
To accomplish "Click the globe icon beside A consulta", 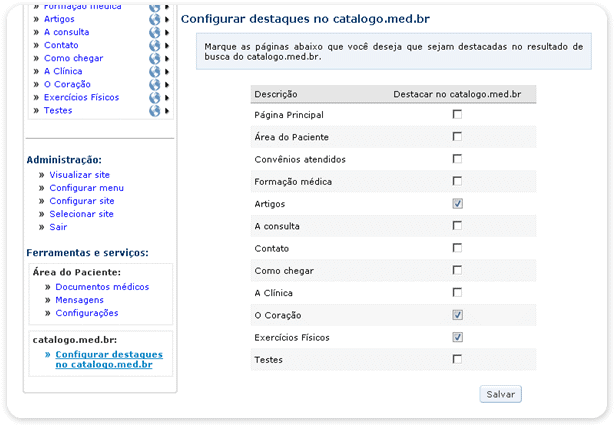I will [x=154, y=32].
